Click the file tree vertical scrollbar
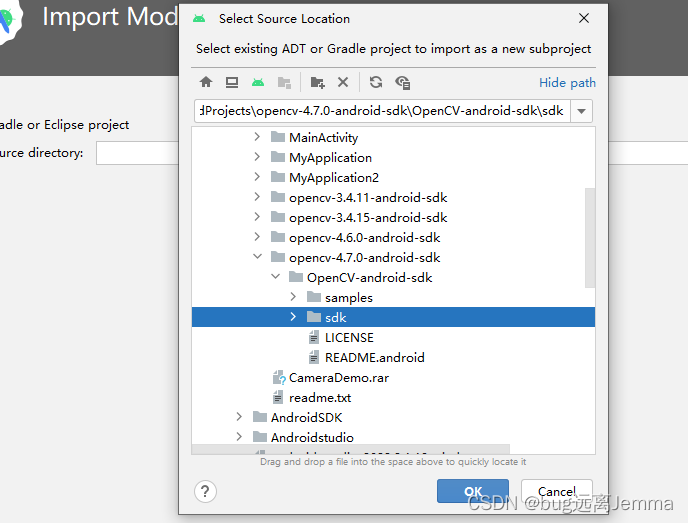Viewport: 688px width, 523px height. coord(590,238)
